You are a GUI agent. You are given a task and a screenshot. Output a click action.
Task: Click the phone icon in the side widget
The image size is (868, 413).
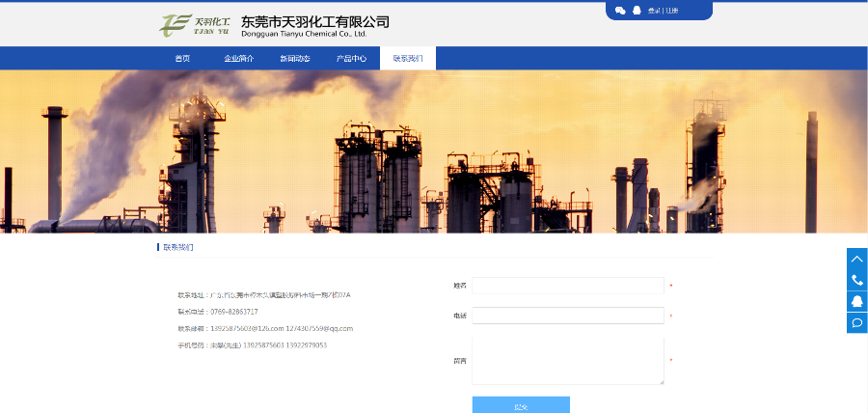click(x=857, y=280)
